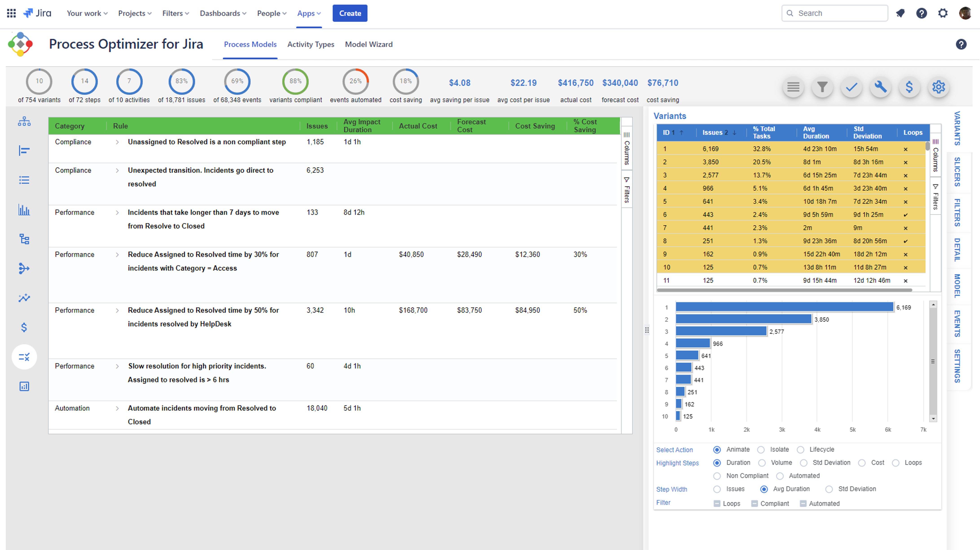Set step width to Issues

(x=717, y=489)
